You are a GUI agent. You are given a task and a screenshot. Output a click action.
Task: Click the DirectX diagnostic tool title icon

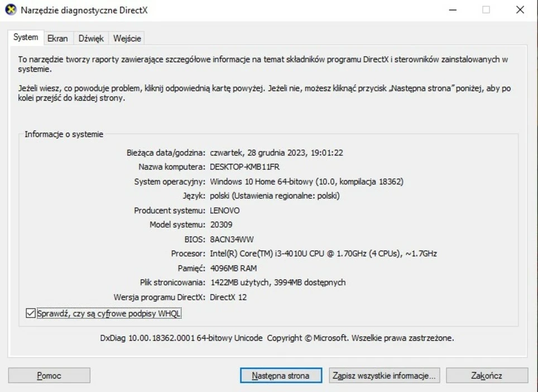(11, 9)
